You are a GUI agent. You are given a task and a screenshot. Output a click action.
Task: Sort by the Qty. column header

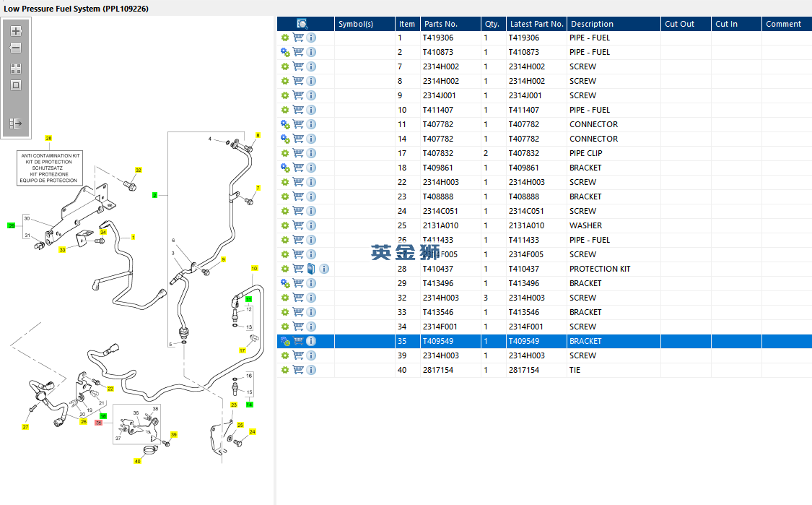494,24
